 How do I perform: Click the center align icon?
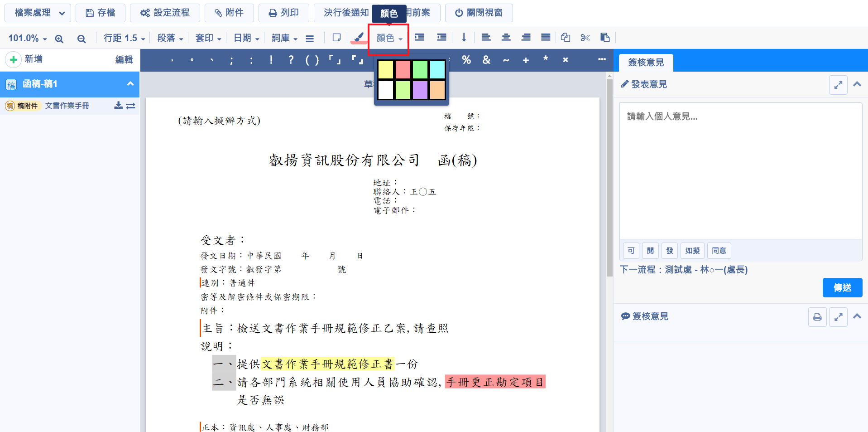pyautogui.click(x=506, y=38)
